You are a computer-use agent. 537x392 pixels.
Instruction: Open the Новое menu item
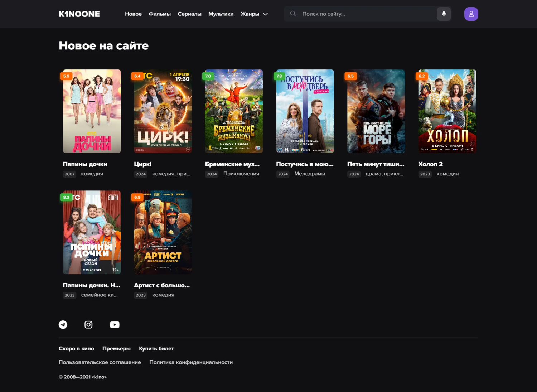pyautogui.click(x=133, y=14)
